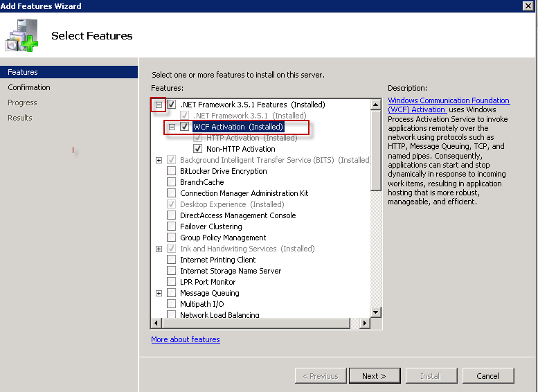Enable the Failover Clustering checkbox
Viewport: 538px width, 392px height.
(172, 226)
